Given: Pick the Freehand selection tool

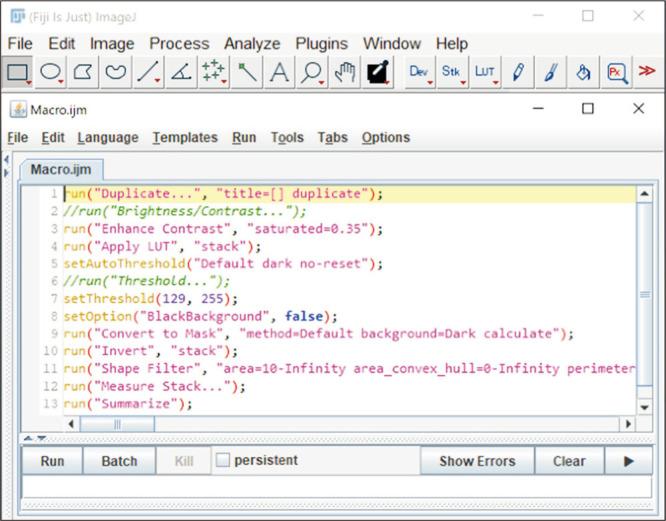Looking at the screenshot, I should (117, 72).
